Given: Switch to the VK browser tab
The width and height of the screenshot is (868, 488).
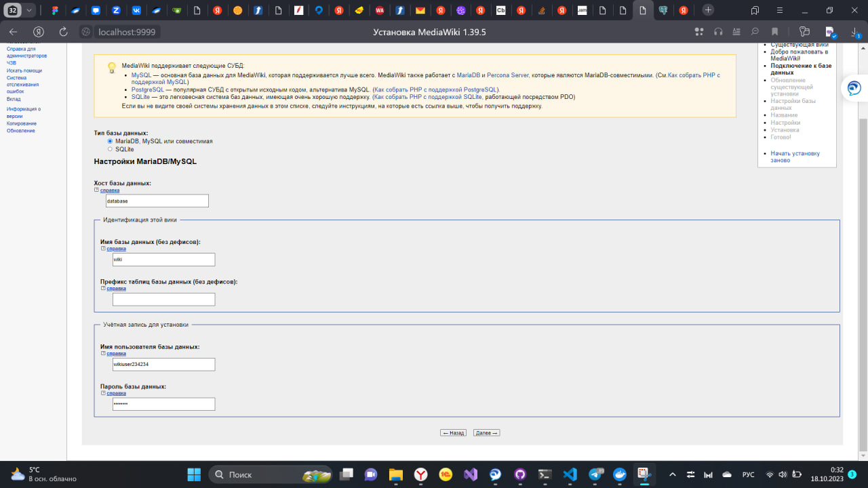Looking at the screenshot, I should coord(136,11).
